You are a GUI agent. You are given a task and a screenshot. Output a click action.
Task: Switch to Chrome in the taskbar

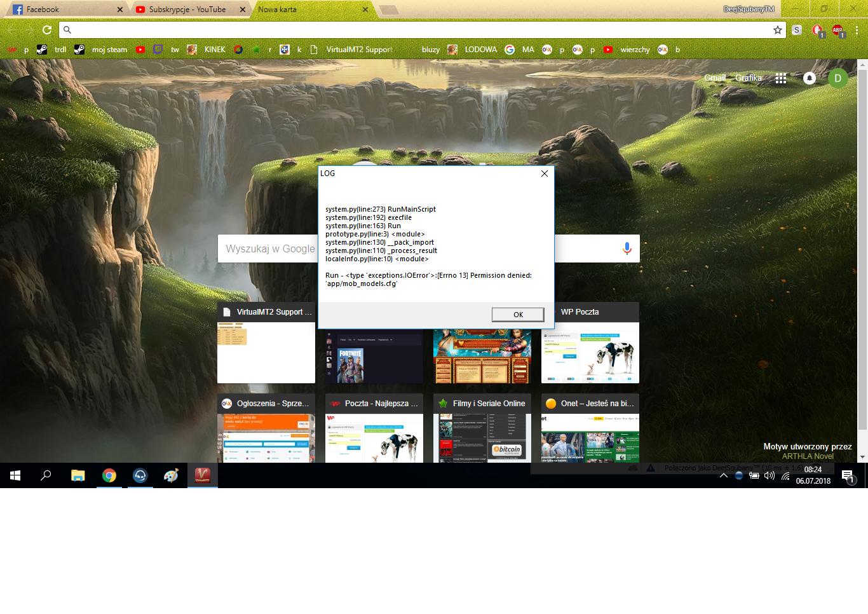tap(109, 475)
